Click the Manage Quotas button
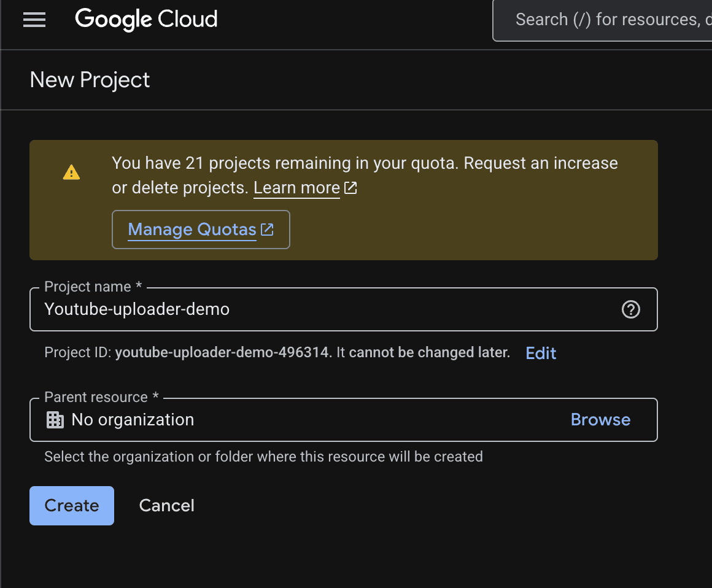Image resolution: width=712 pixels, height=588 pixels. coord(201,230)
